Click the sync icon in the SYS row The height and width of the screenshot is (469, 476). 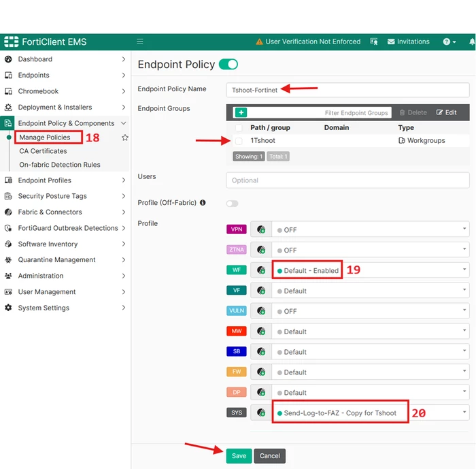(x=260, y=413)
